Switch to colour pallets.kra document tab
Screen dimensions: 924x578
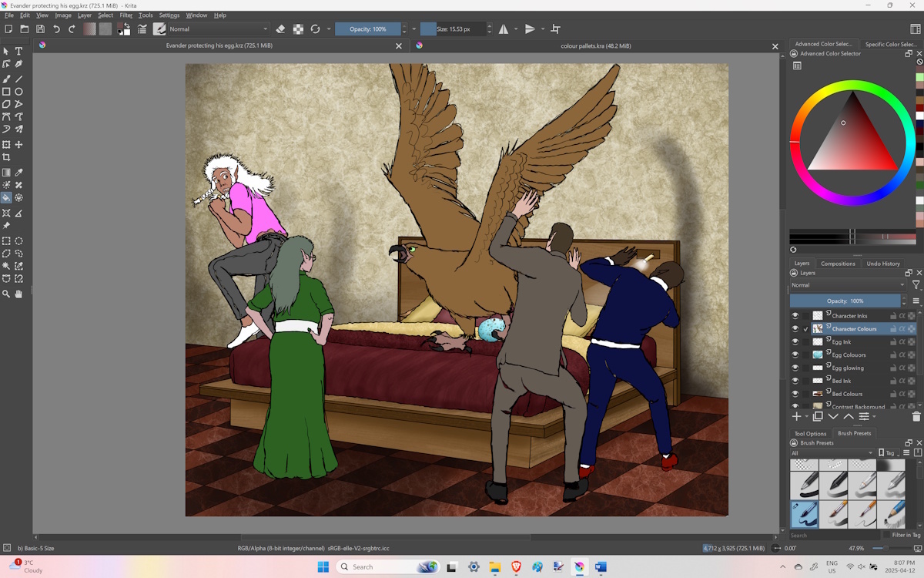pyautogui.click(x=595, y=46)
